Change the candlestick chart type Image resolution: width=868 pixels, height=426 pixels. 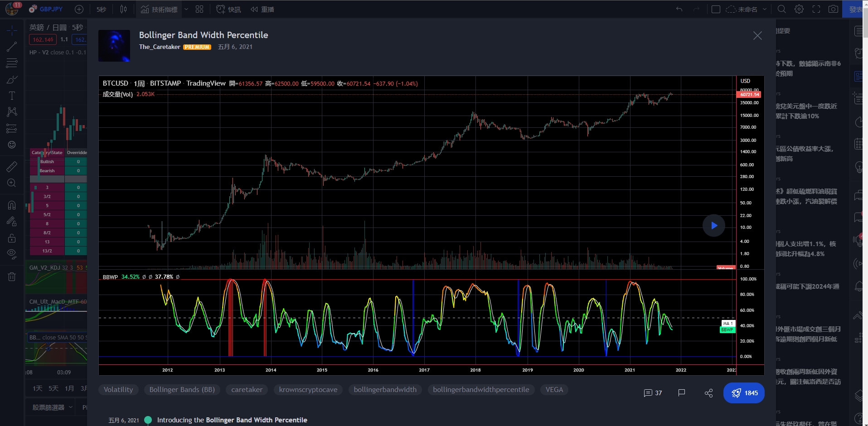(123, 9)
